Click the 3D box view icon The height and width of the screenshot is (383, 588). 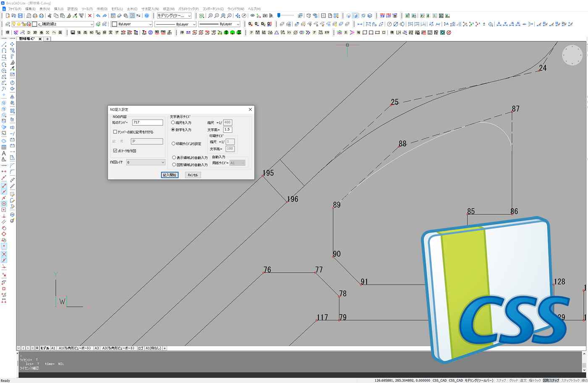[308, 16]
